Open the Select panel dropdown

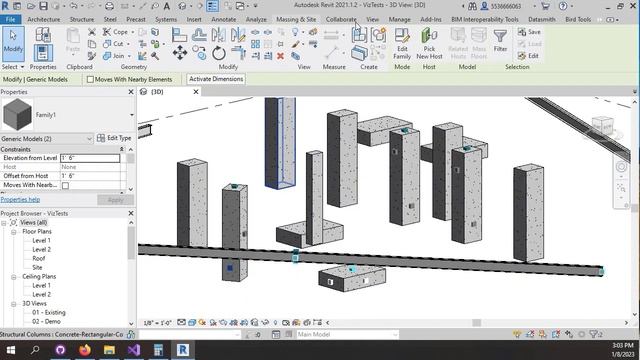[x=13, y=67]
